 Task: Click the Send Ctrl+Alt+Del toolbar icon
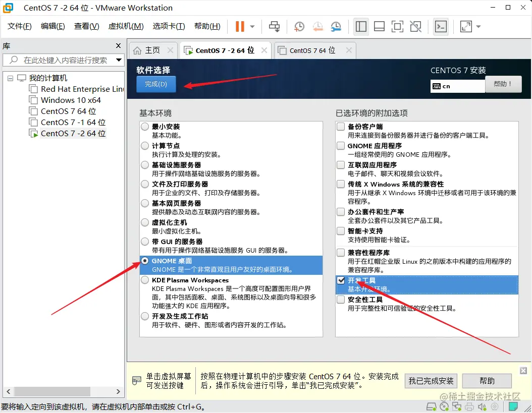tap(274, 26)
